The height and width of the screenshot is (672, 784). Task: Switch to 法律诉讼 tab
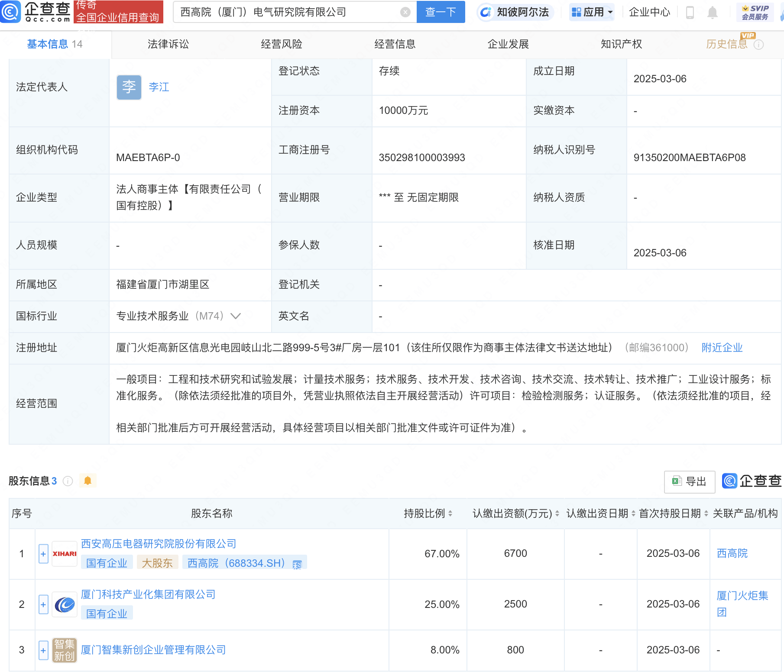[x=168, y=44]
